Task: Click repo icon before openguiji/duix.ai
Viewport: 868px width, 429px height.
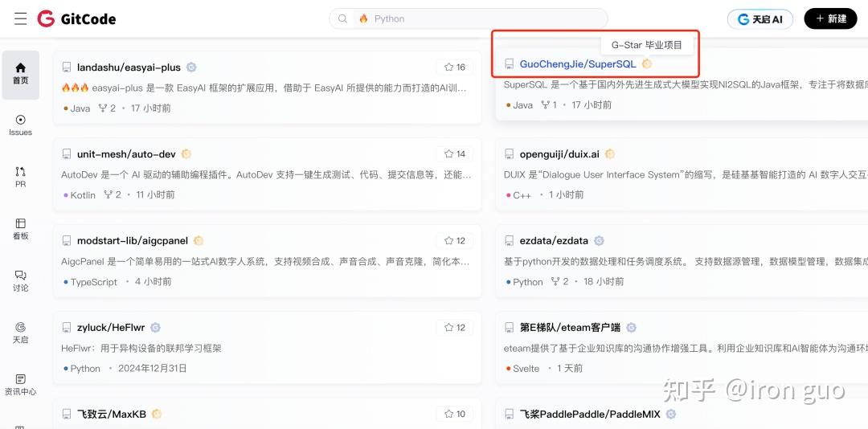Action: tap(510, 154)
